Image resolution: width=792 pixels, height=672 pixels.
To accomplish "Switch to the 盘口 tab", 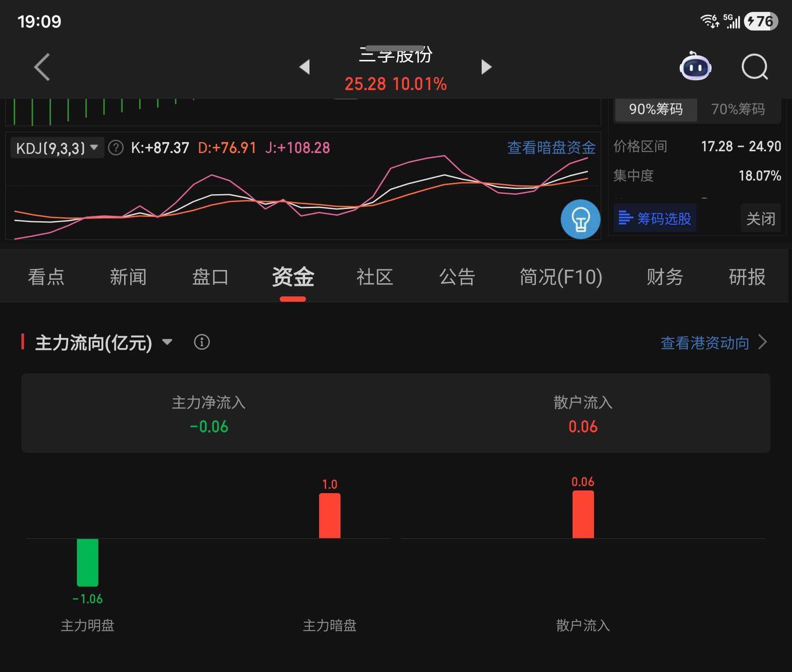I will tap(210, 277).
